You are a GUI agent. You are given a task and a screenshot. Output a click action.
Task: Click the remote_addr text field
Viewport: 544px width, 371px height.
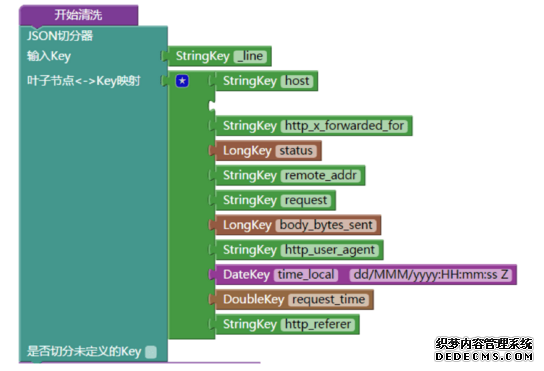(321, 176)
